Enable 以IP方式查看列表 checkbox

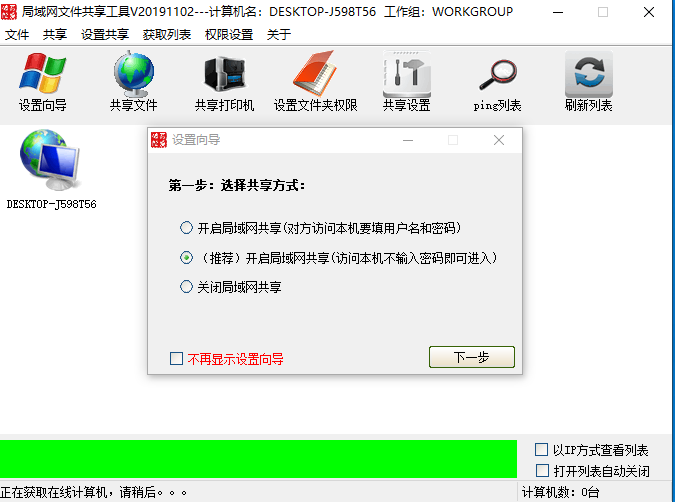coord(541,449)
